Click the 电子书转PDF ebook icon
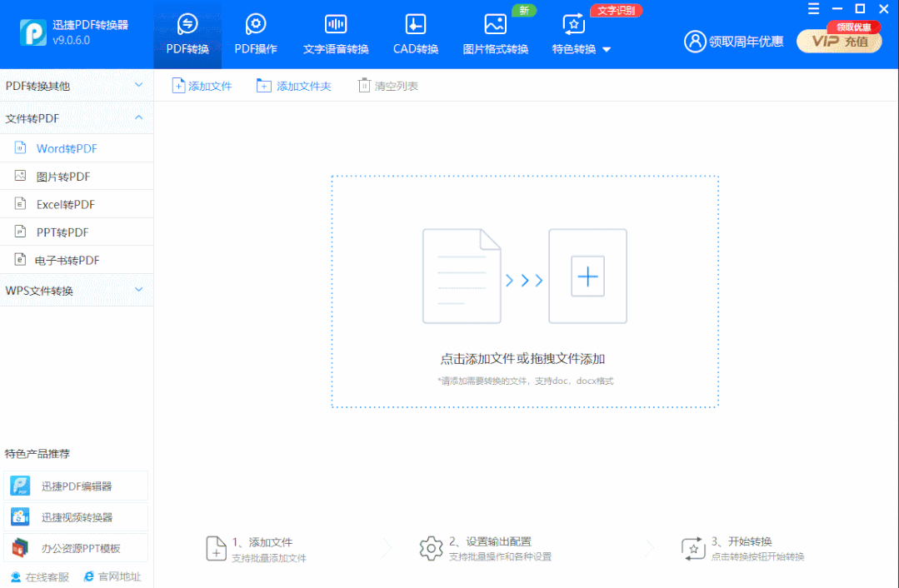The height and width of the screenshot is (588, 899). (20, 260)
